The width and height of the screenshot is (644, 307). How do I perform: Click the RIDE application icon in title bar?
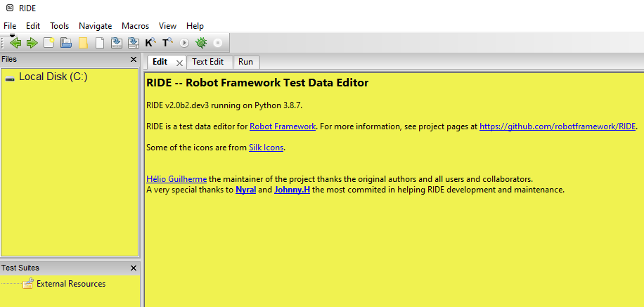[10, 8]
